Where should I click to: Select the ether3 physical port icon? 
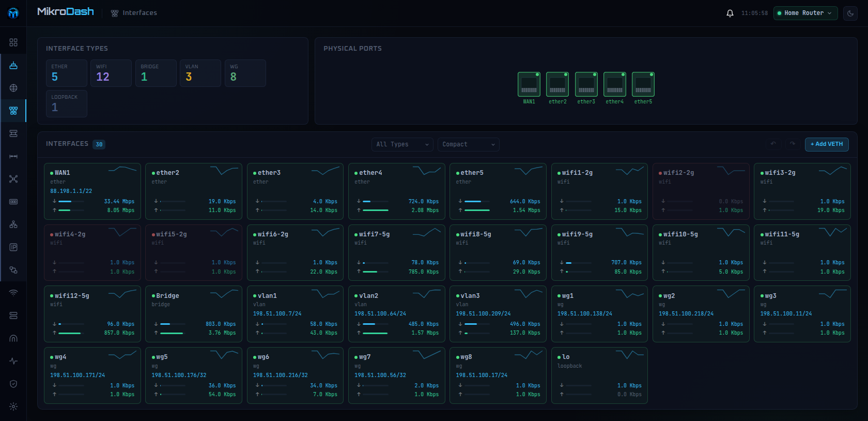[586, 84]
